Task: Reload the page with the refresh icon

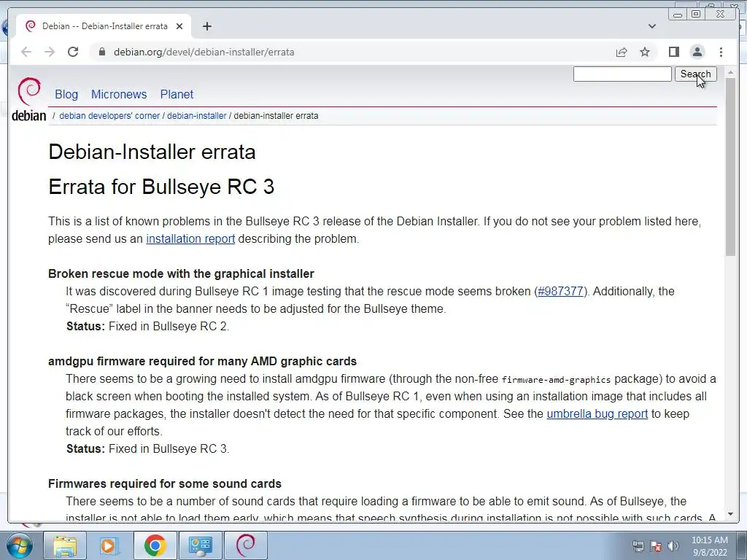Action: coord(73,52)
